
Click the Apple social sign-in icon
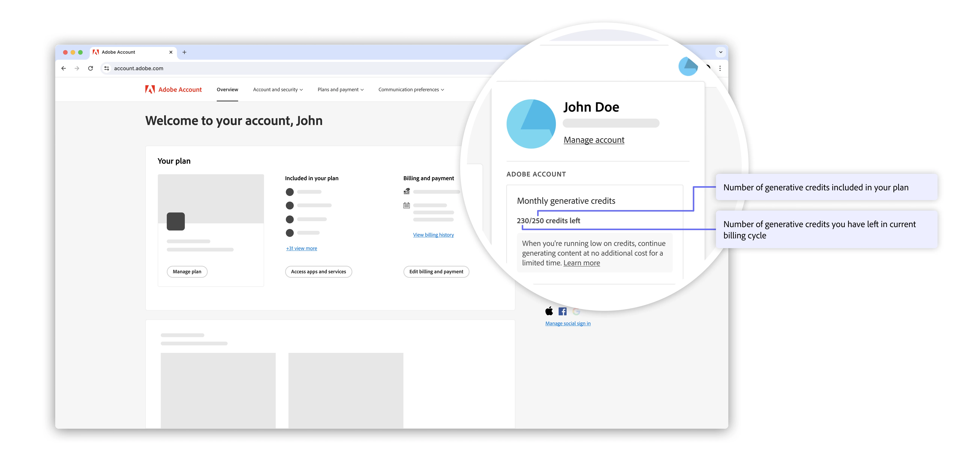click(x=549, y=311)
